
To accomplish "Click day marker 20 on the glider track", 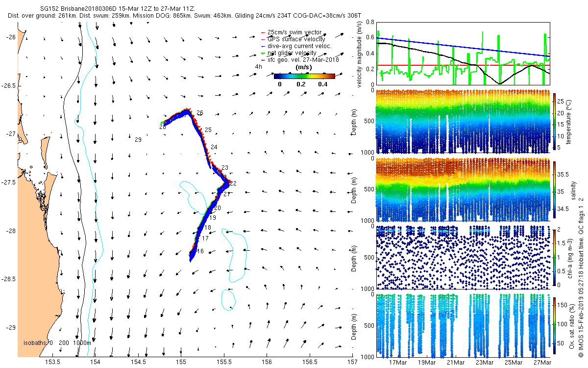I will pos(218,208).
